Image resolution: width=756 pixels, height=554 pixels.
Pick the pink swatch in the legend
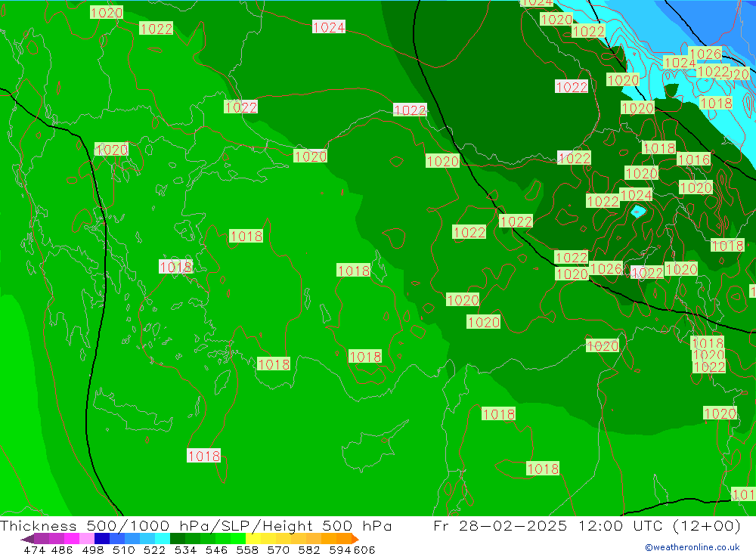point(87,538)
